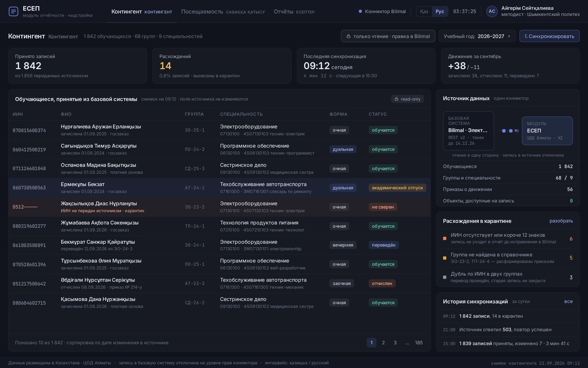Click the разобрать link in карантин panel
The image size is (588, 368).
(561, 221)
